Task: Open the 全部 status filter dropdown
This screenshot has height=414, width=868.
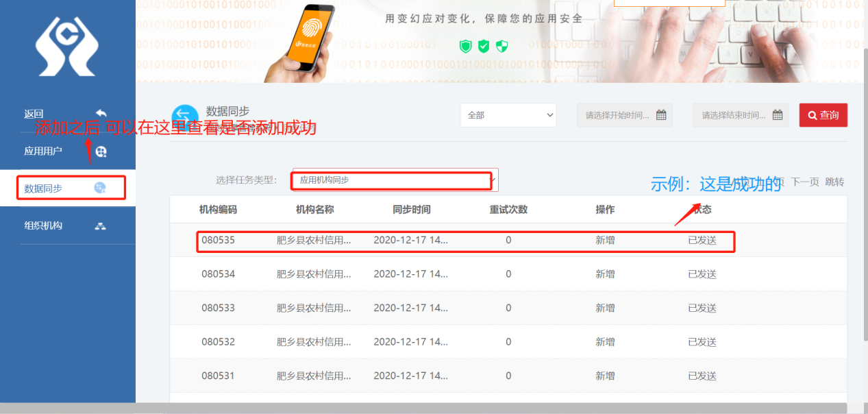Action: point(508,114)
